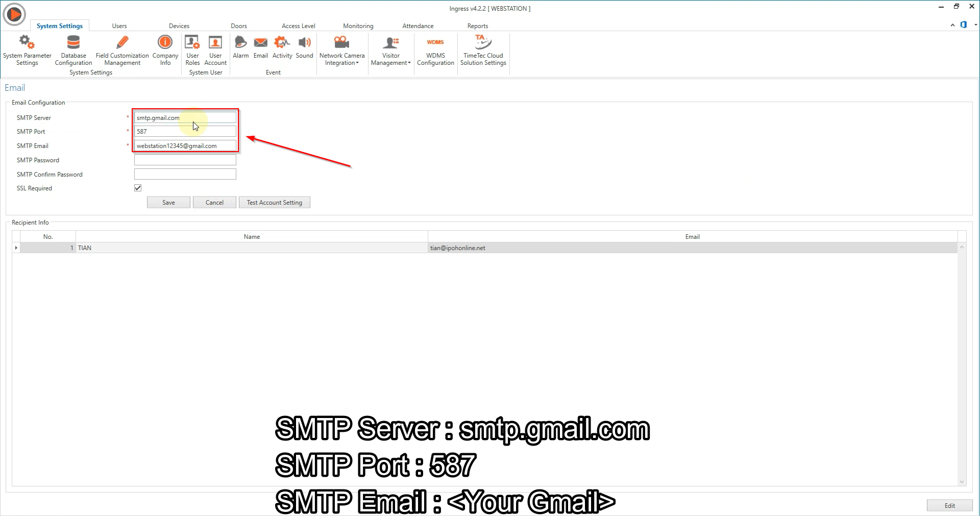
Task: Click the Email column header in recipient table
Action: (693, 237)
